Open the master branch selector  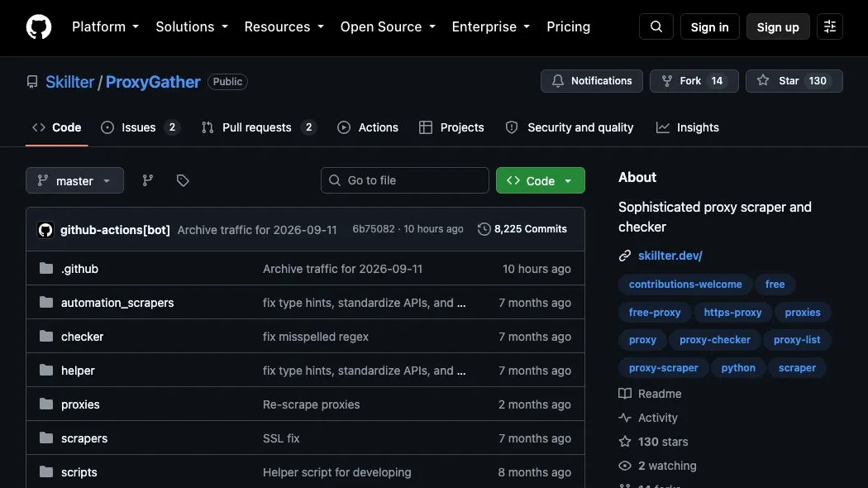[74, 180]
